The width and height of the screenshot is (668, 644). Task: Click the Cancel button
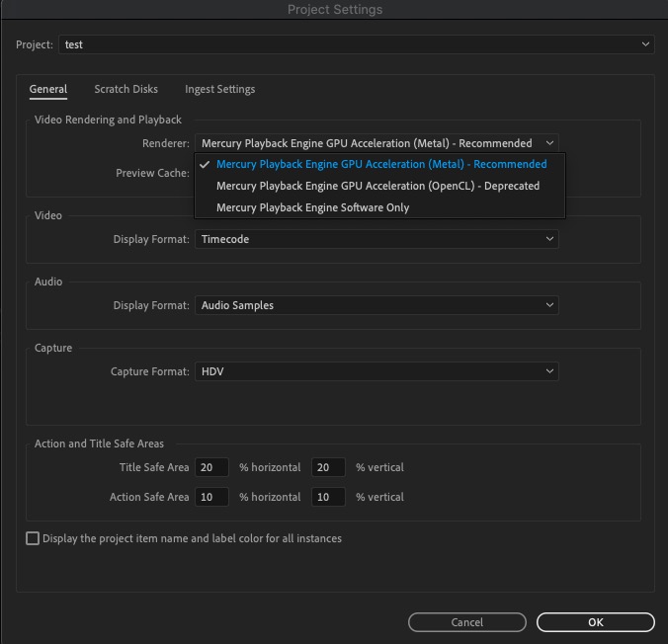(x=467, y=622)
